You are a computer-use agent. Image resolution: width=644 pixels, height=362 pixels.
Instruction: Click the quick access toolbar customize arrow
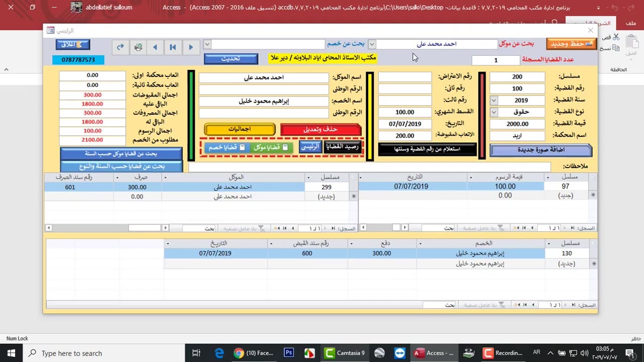598,8
